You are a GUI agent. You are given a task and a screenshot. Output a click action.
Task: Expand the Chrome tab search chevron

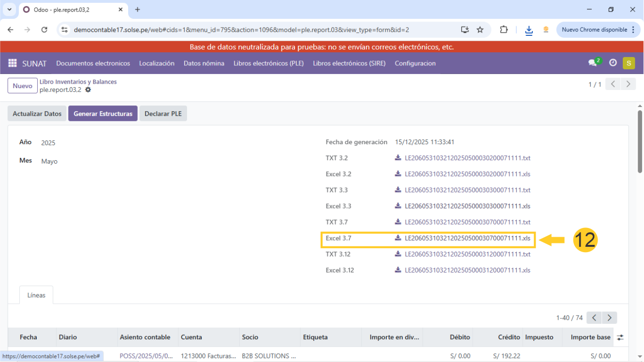coord(9,10)
